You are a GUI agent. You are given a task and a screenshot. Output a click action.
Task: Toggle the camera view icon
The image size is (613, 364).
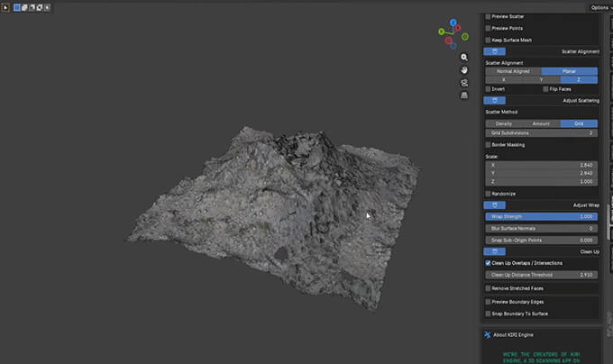(x=464, y=82)
